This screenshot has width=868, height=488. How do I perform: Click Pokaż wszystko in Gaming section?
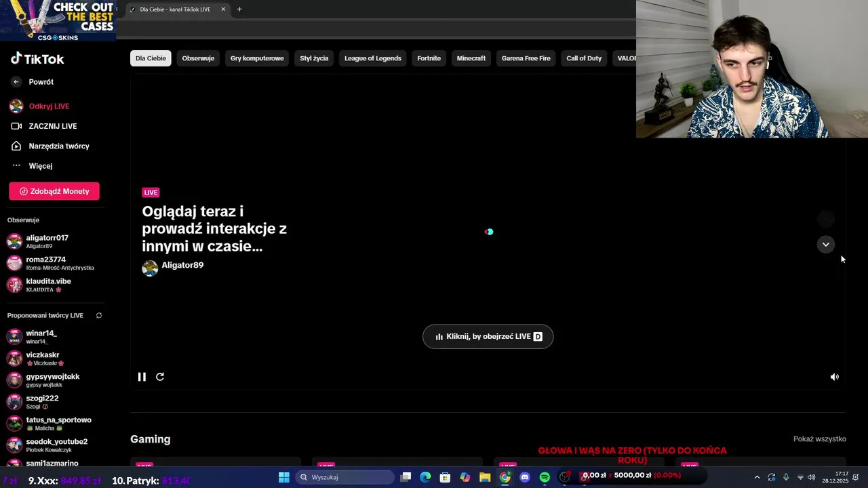point(819,439)
